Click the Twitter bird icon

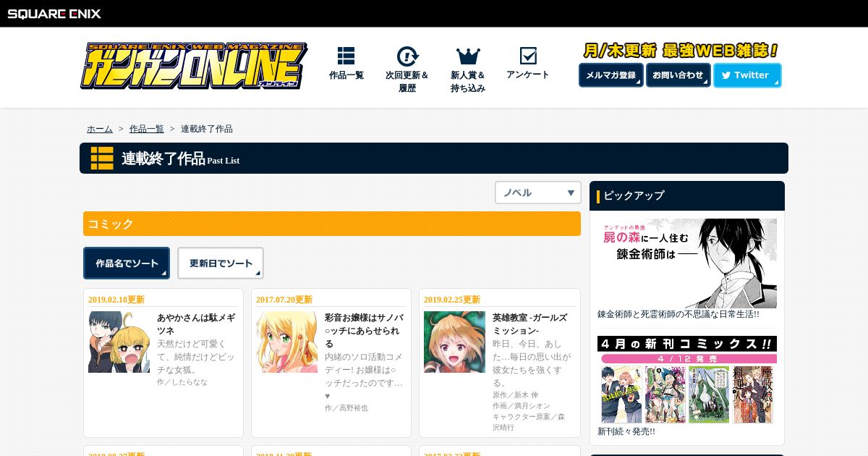point(726,75)
